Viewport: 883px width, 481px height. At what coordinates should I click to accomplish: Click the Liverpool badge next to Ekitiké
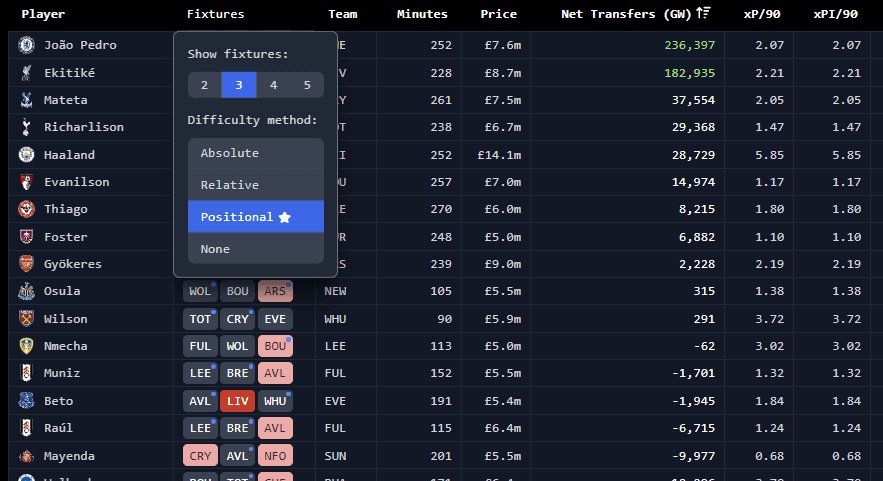coord(26,73)
